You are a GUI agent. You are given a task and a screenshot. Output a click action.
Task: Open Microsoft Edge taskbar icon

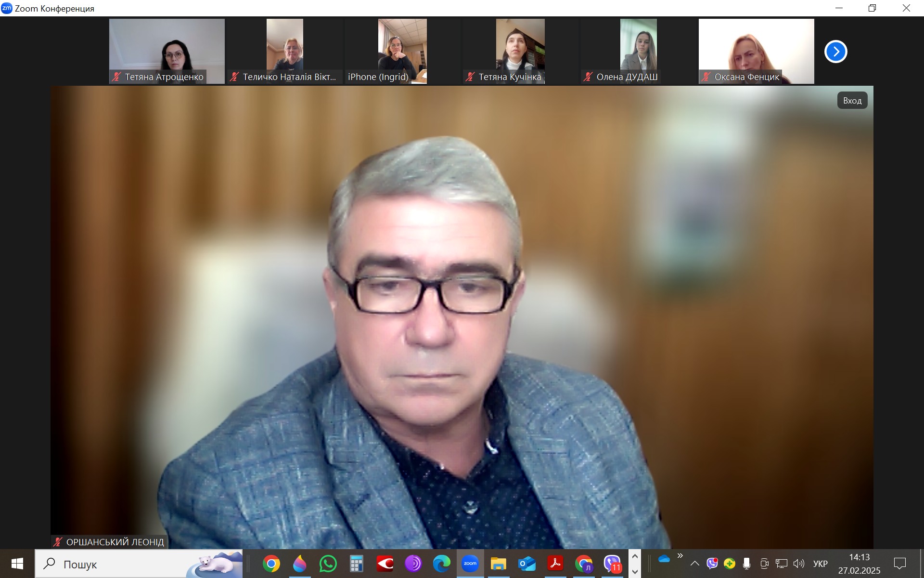[441, 563]
